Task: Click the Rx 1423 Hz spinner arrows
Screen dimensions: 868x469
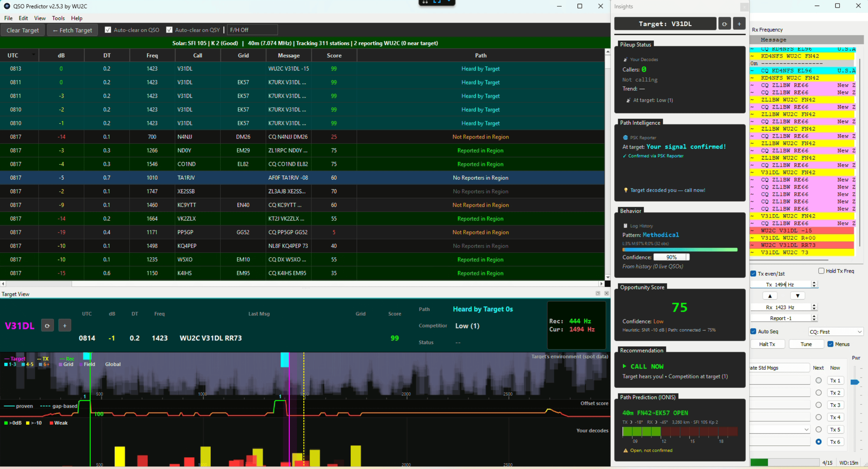Action: [814, 307]
